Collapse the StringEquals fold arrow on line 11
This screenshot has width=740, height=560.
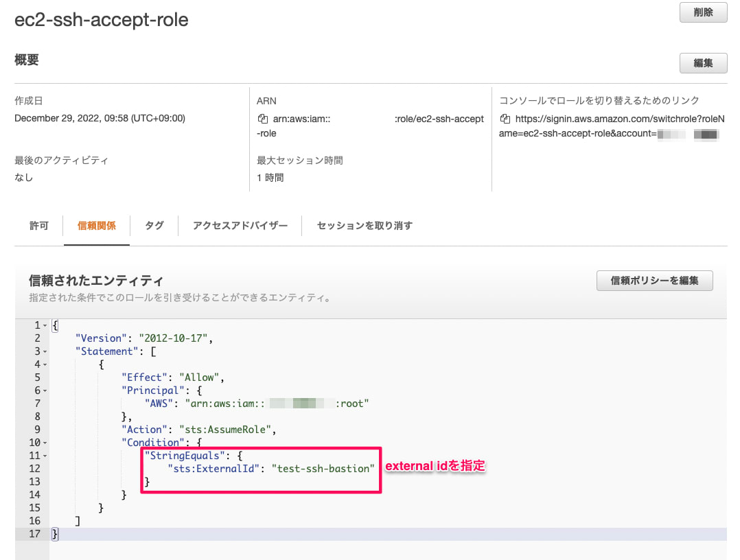pyautogui.click(x=45, y=456)
